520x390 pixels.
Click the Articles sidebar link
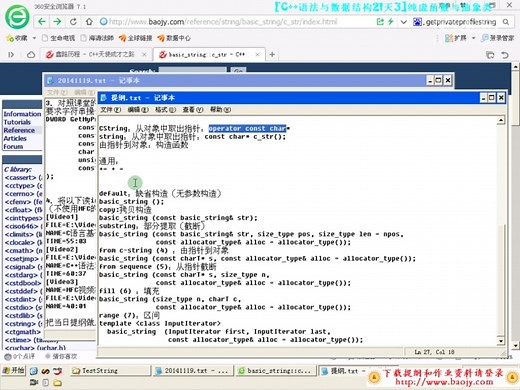pos(15,138)
